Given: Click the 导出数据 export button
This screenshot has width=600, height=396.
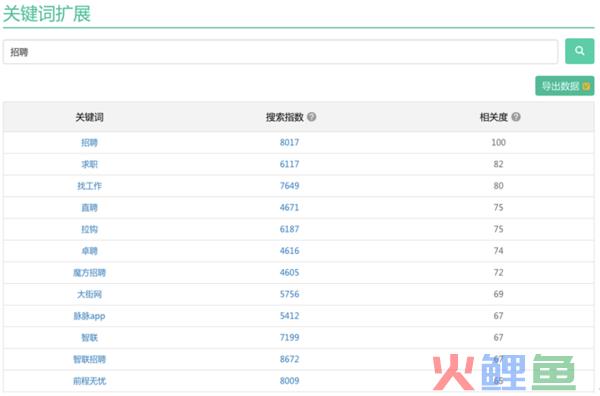Looking at the screenshot, I should [x=564, y=86].
